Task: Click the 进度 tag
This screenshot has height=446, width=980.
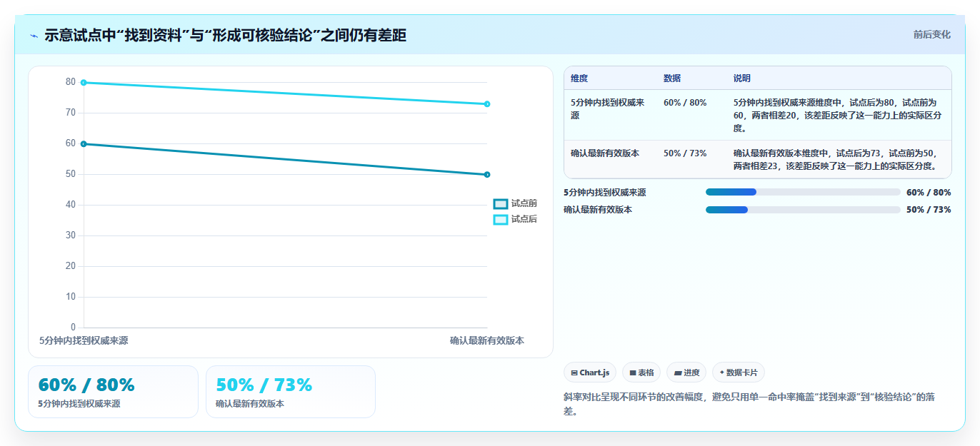Action: (686, 372)
